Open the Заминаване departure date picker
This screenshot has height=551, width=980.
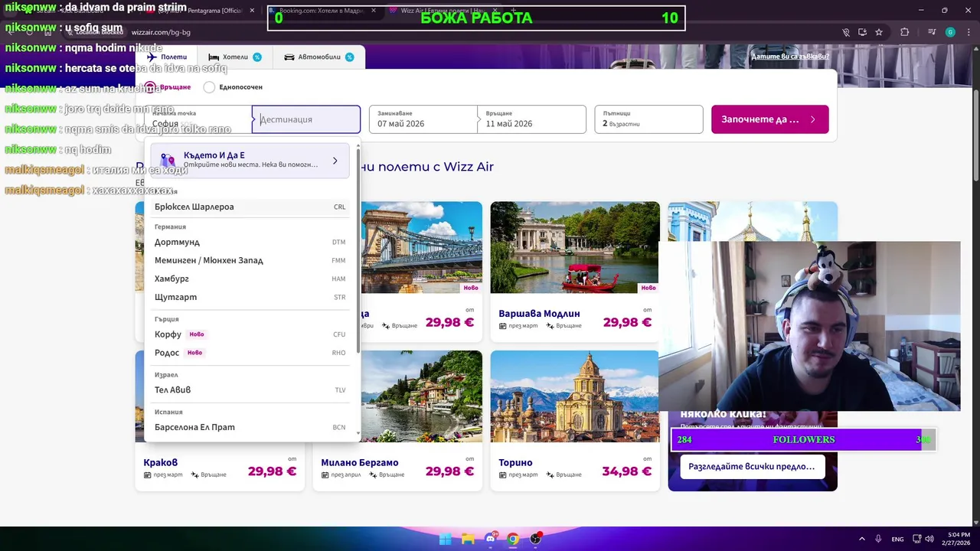[x=423, y=119]
